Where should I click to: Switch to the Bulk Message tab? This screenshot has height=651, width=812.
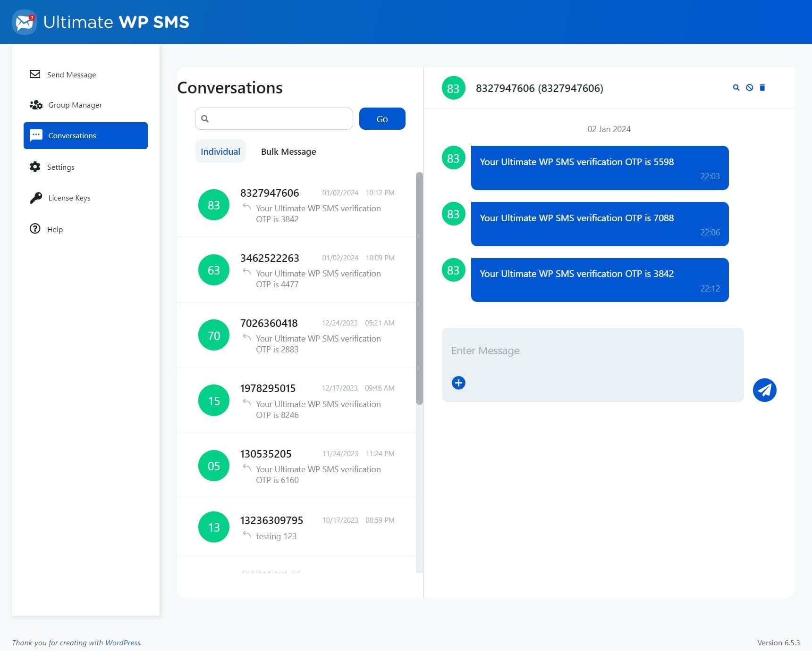(x=288, y=151)
